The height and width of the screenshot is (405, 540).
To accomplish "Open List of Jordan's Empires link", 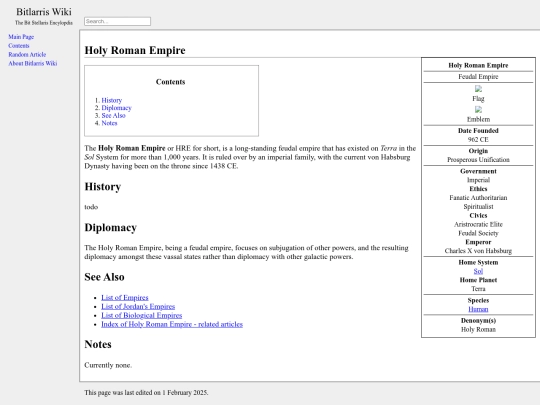I will 138,307.
